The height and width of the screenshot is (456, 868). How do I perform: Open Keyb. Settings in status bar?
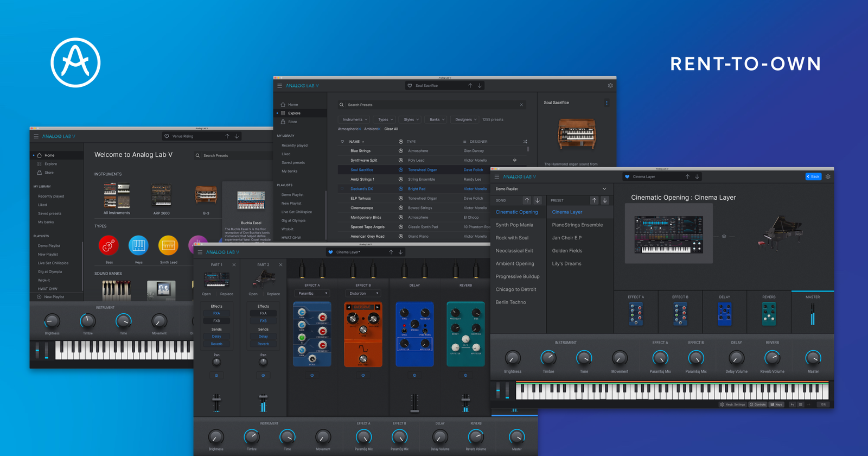[733, 404]
